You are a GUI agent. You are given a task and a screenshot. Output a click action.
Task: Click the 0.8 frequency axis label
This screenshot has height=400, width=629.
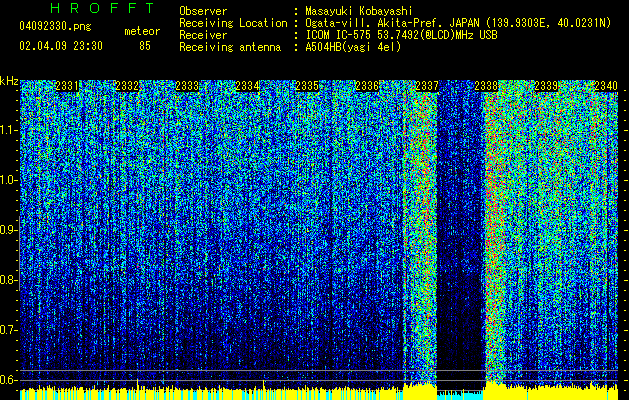point(9,280)
